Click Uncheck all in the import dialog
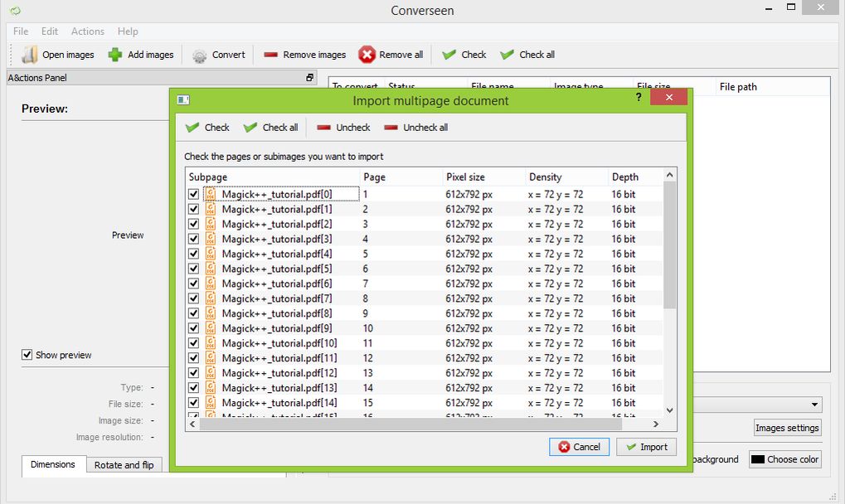The width and height of the screenshot is (845, 504). (x=415, y=128)
